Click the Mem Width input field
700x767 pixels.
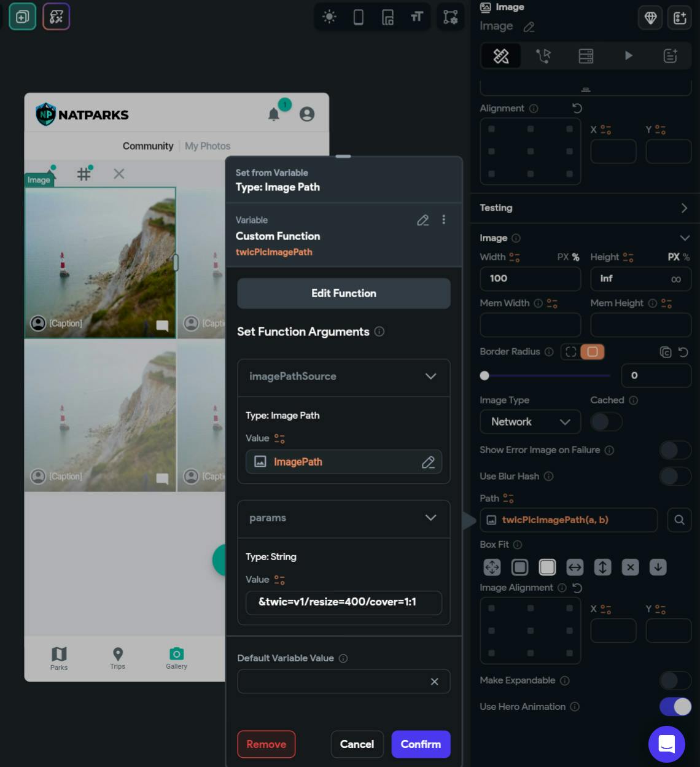pos(531,325)
